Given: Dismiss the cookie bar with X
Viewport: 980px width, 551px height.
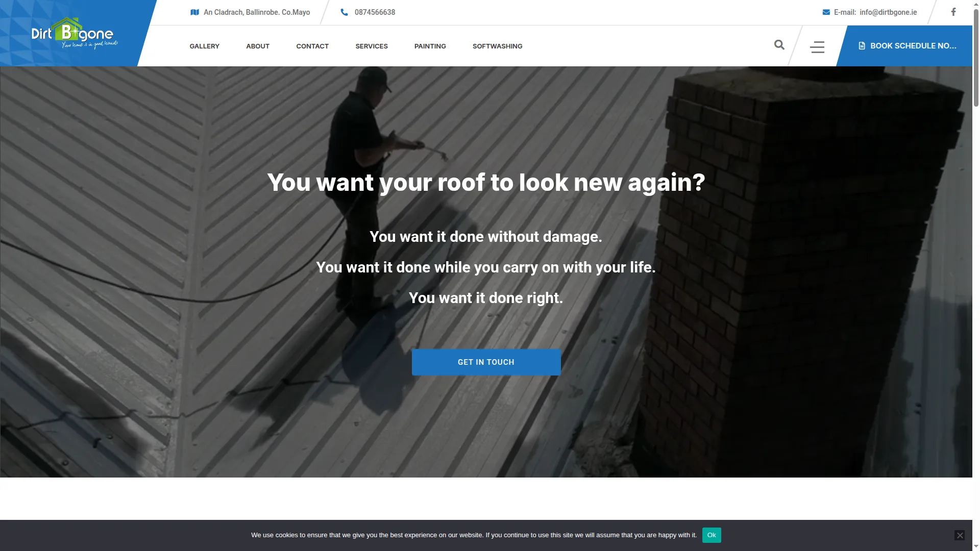Looking at the screenshot, I should [x=960, y=535].
